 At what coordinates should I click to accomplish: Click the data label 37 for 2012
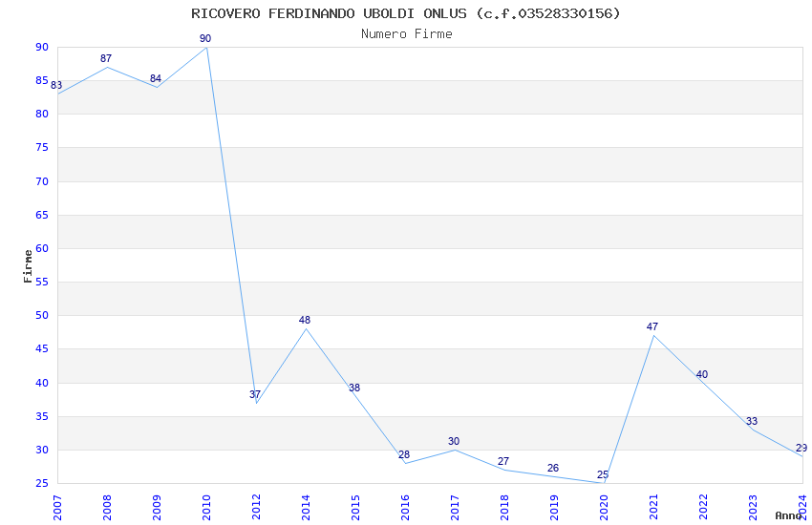(255, 394)
